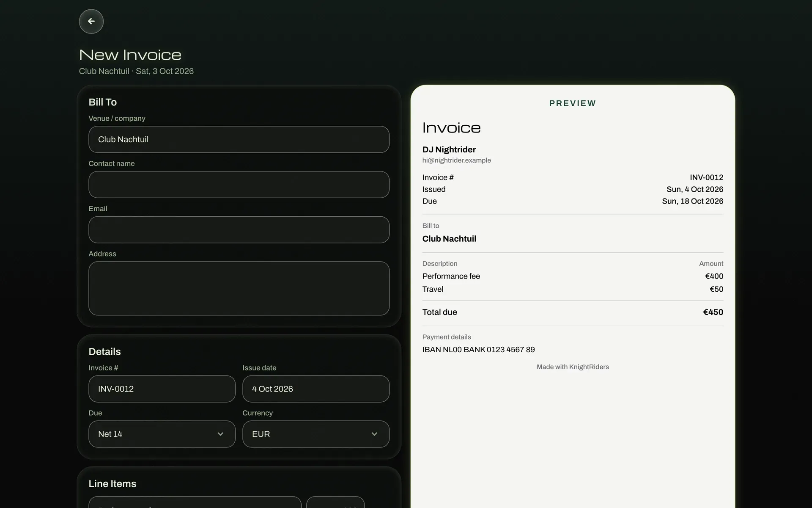812x508 pixels.
Task: Click the €400 amount
Action: [714, 276]
